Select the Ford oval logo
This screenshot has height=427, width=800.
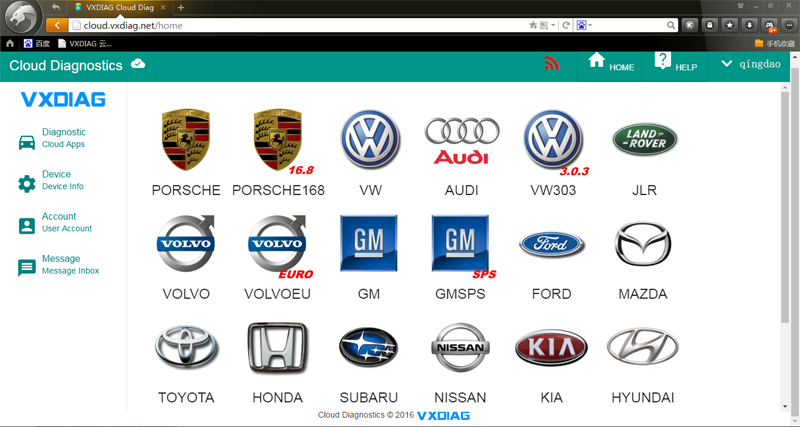click(552, 244)
